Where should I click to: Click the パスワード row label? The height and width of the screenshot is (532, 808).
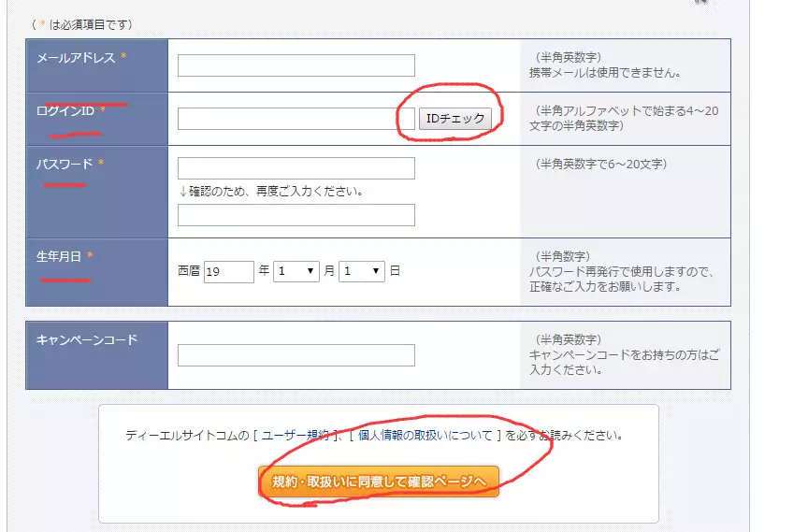(65, 165)
